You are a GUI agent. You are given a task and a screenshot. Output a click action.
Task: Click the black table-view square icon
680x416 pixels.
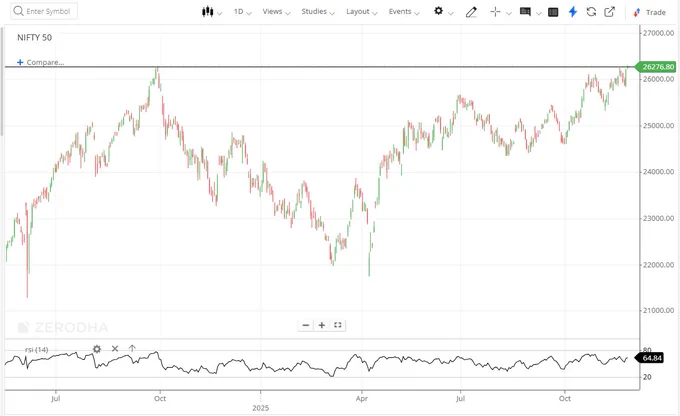point(553,12)
